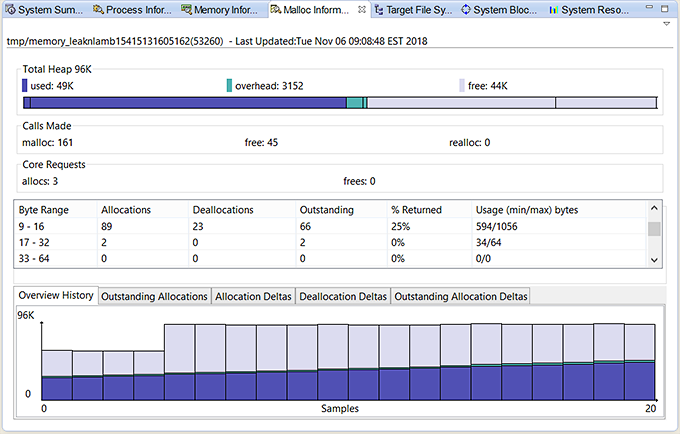
Task: Click the Memory Information tab icon
Action: pos(186,10)
